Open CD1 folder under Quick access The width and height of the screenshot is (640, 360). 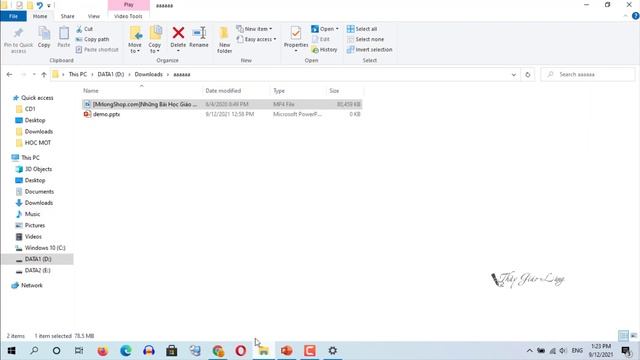(30, 109)
